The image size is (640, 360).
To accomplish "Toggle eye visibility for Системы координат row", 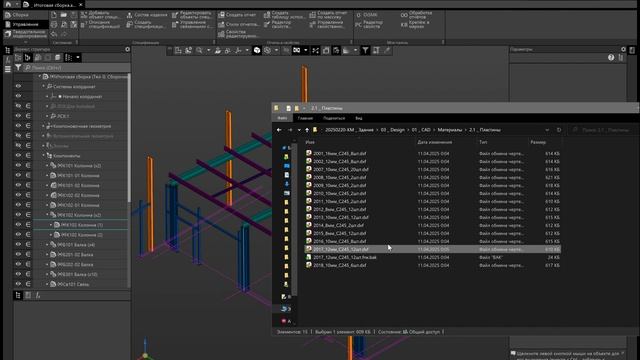I will pos(18,87).
